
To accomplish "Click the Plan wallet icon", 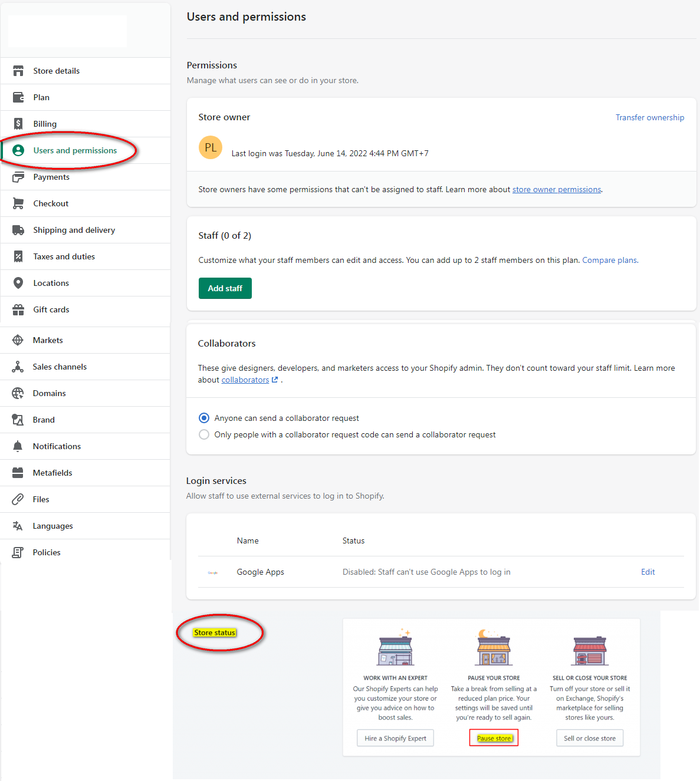I will coord(18,97).
